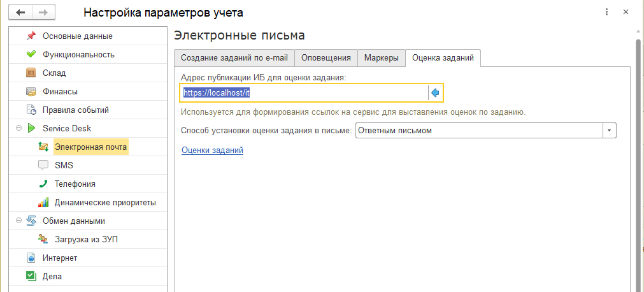
Task: Open the Способ установки оценки dropdown
Action: 610,130
